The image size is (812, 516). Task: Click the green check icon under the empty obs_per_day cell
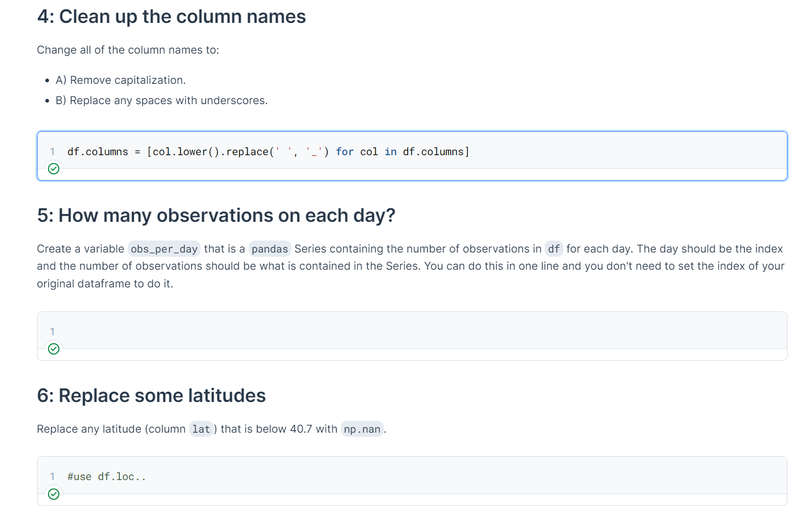coord(54,349)
